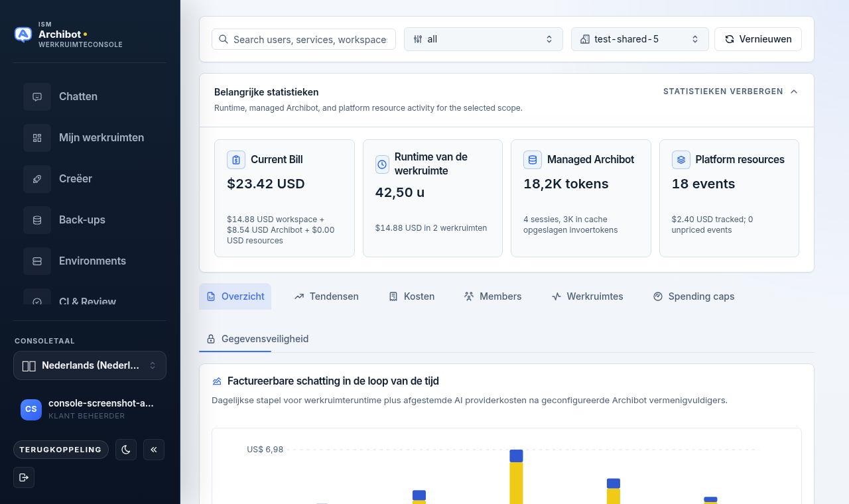This screenshot has width=849, height=504.
Task: Click the Vernieuwen refresh button
Action: [x=758, y=39]
